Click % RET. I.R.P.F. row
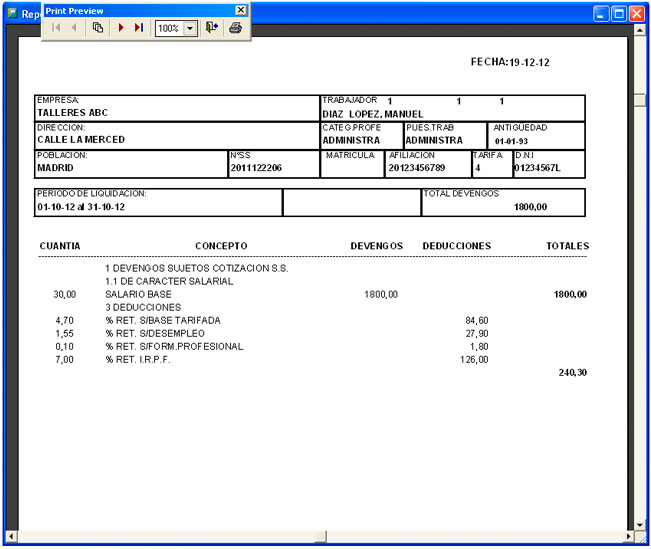The width and height of the screenshot is (651, 549). point(138,360)
